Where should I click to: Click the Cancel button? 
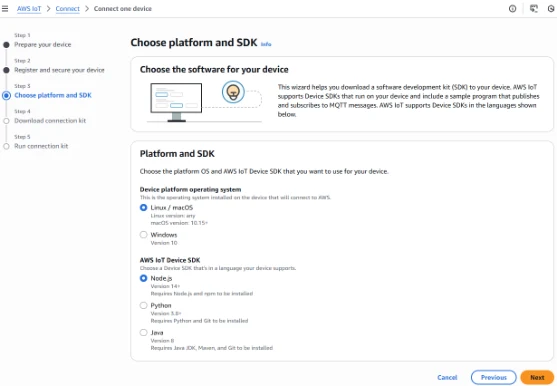[447, 377]
